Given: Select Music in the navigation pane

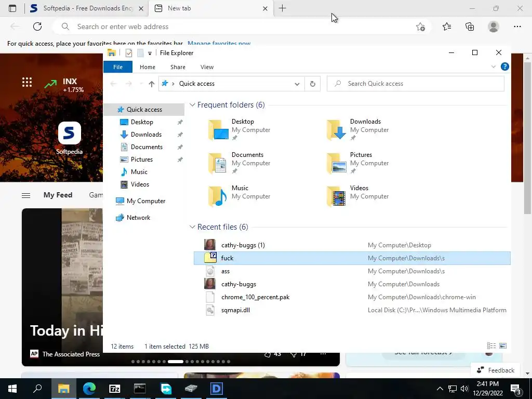Looking at the screenshot, I should pyautogui.click(x=139, y=171).
